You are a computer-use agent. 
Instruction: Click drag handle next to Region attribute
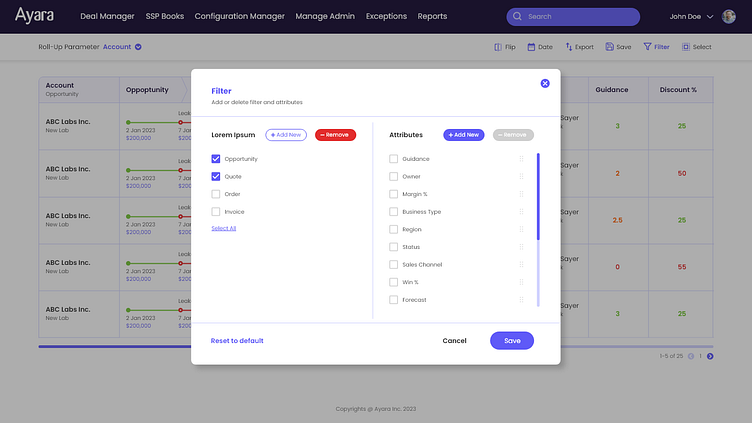(521, 229)
